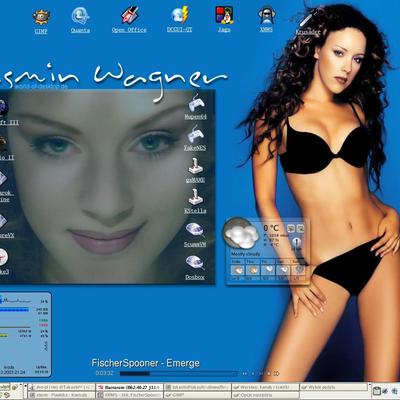
Task: Launch the Mupen64 emulator icon
Action: coord(196,107)
